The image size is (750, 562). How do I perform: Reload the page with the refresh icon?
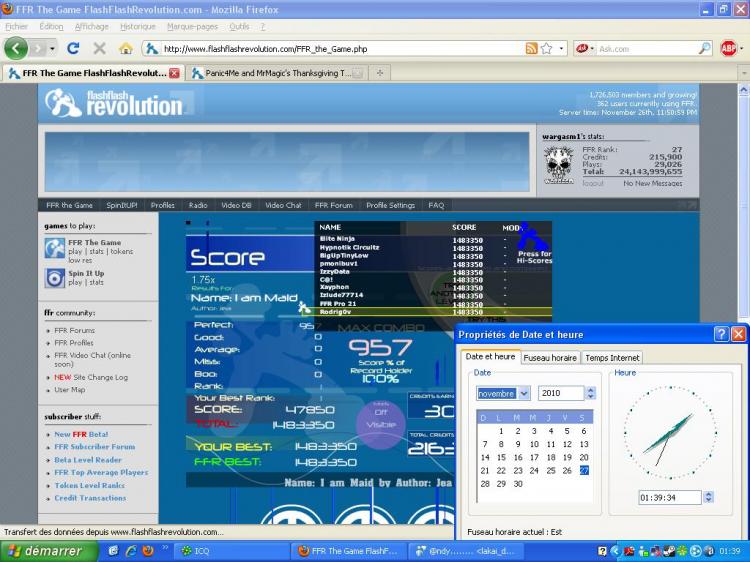(x=73, y=48)
